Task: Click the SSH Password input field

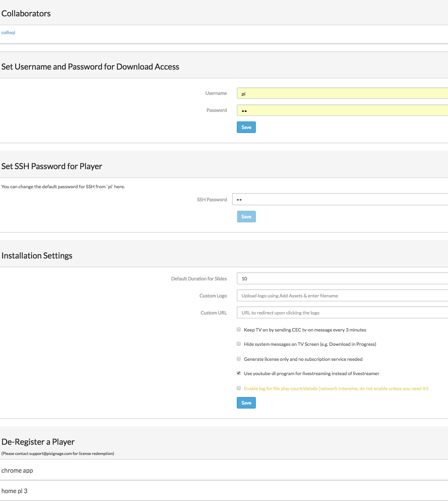Action: [x=340, y=199]
